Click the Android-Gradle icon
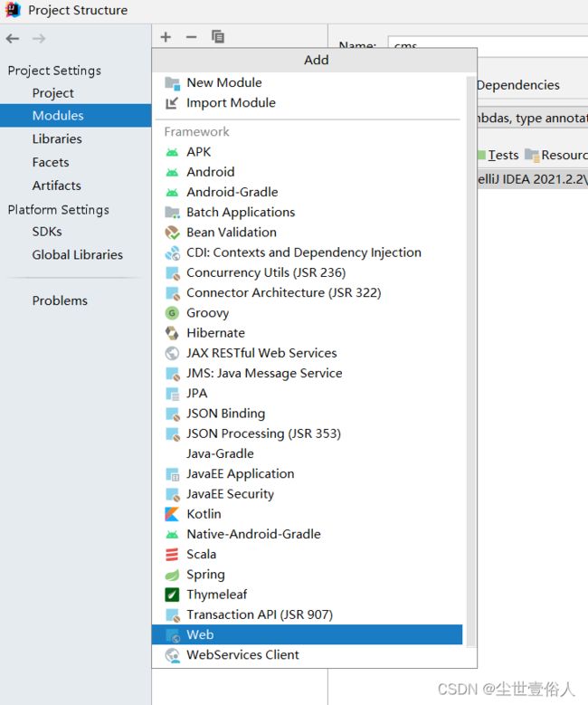588x705 pixels. pos(172,193)
